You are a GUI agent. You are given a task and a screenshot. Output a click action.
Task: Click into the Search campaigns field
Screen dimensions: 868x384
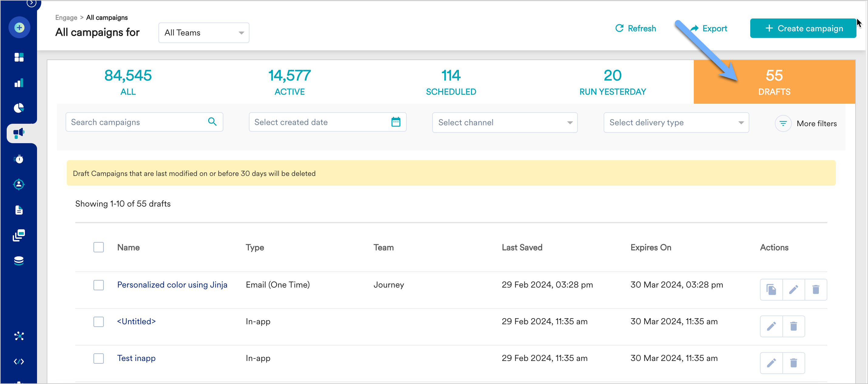[137, 122]
